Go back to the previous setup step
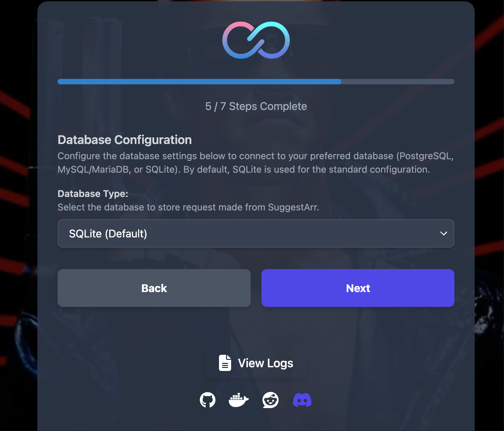Viewport: 504px width, 431px height. point(154,288)
